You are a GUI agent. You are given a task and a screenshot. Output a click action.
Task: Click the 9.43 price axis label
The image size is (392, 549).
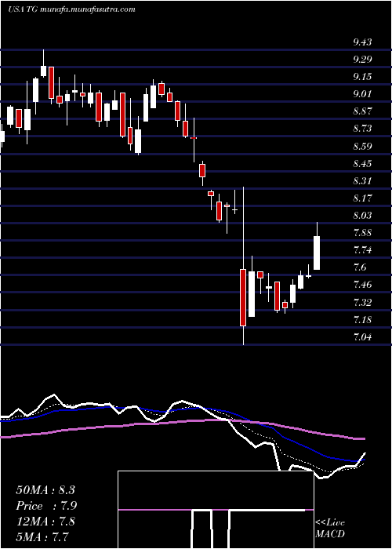point(362,42)
